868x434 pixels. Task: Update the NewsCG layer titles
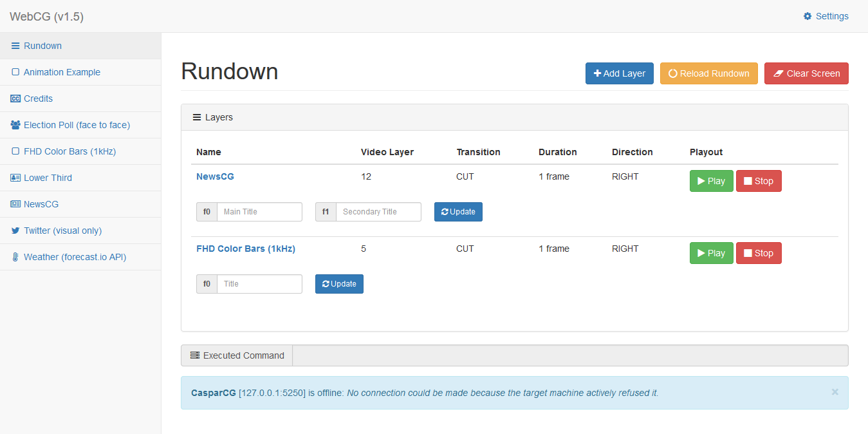point(458,211)
